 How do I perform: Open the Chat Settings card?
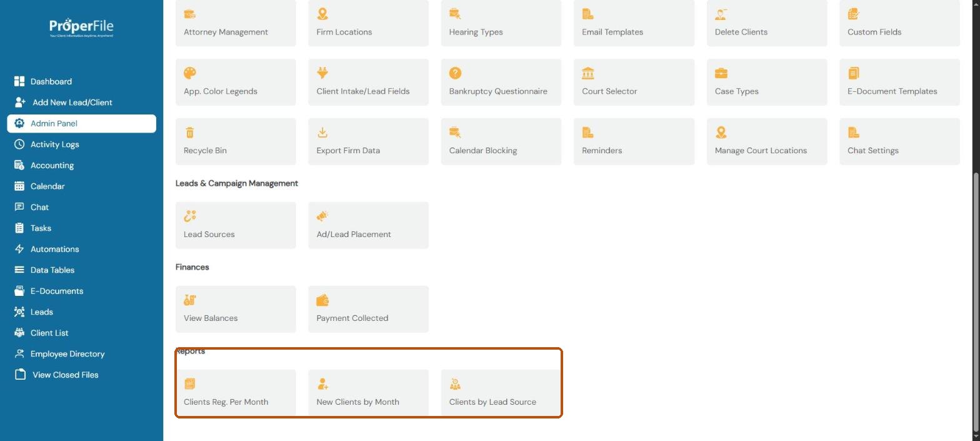point(899,141)
